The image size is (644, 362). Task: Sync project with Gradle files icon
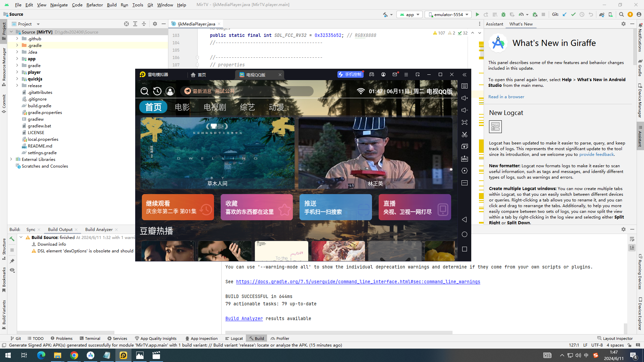tap(602, 14)
